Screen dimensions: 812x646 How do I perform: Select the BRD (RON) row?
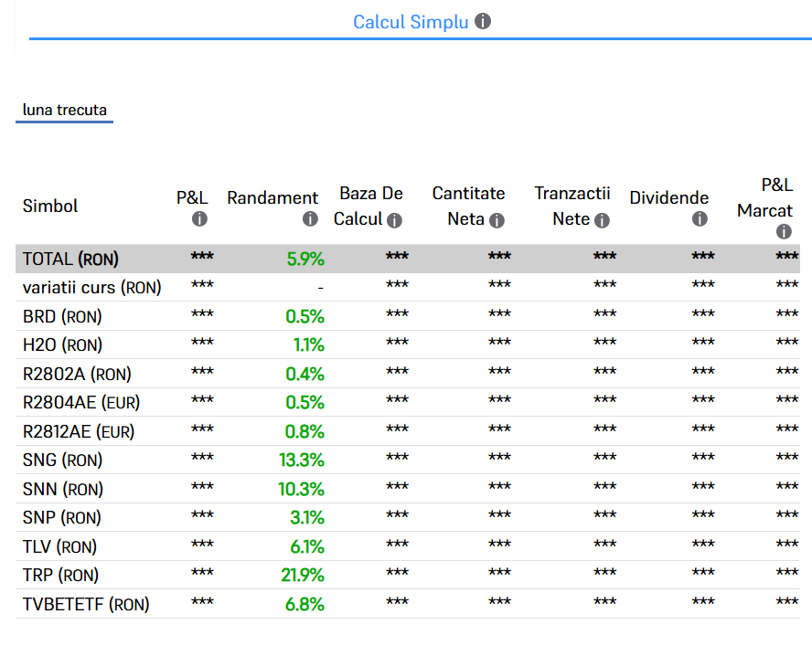(62, 317)
